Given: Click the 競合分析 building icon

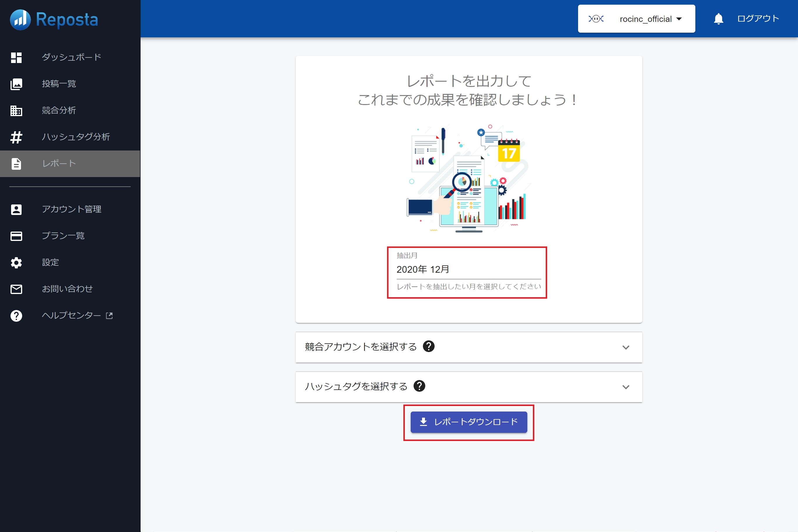Looking at the screenshot, I should (x=16, y=111).
